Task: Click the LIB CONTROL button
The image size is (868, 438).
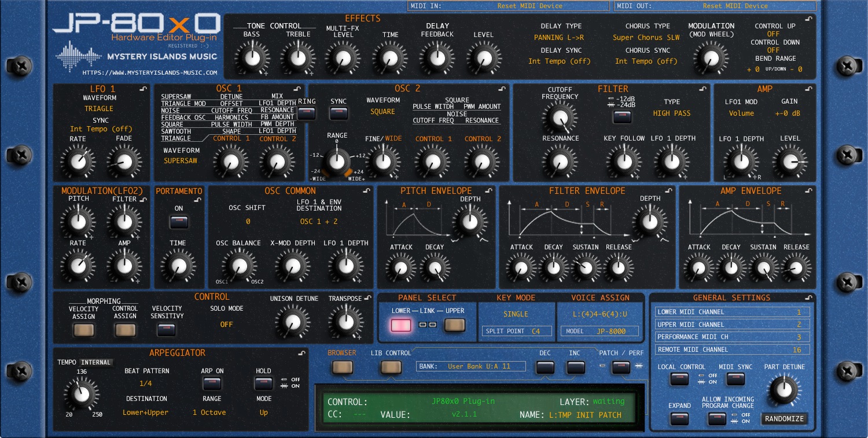Action: click(x=391, y=366)
